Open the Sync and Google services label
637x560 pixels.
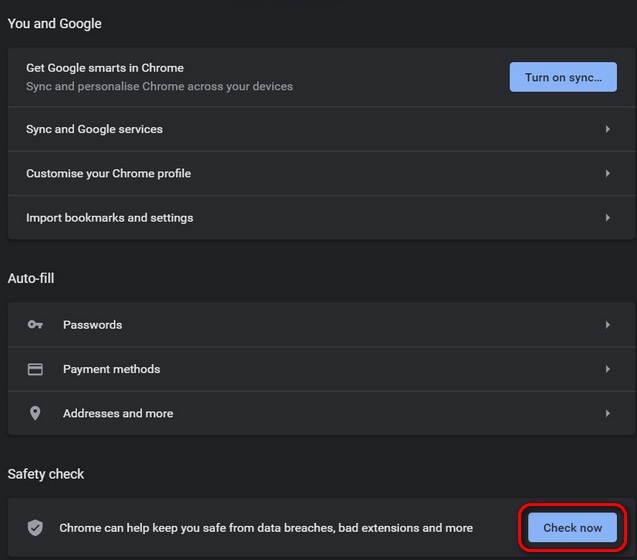(94, 129)
